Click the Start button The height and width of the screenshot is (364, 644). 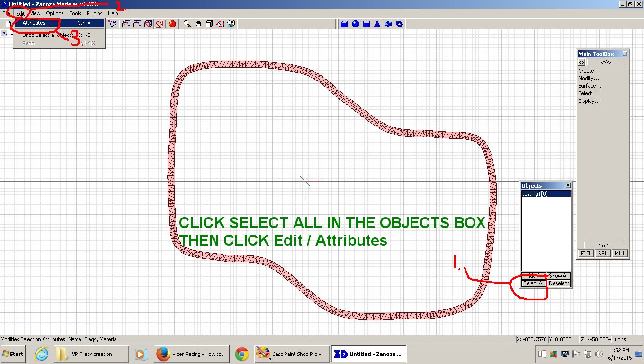[x=13, y=354]
